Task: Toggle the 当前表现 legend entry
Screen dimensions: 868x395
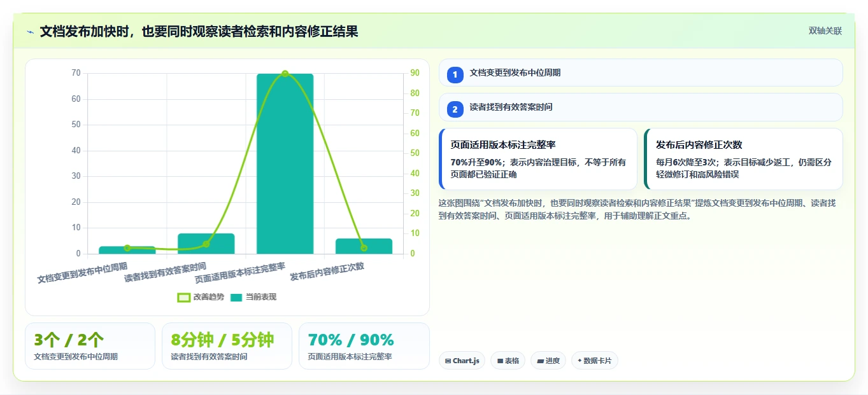Action: [x=253, y=297]
